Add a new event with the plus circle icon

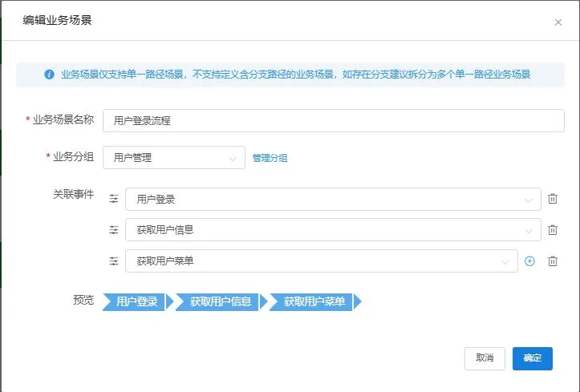(529, 261)
